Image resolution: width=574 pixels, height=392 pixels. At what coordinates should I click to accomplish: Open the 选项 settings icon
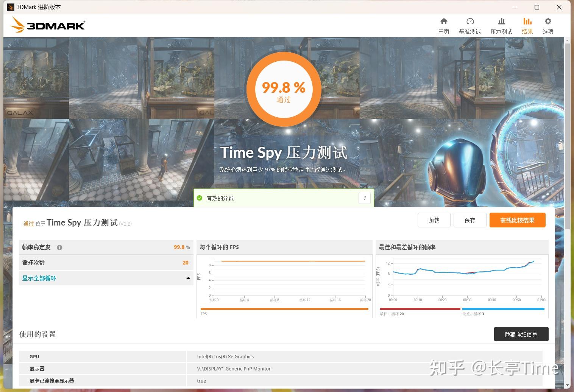[x=547, y=25]
